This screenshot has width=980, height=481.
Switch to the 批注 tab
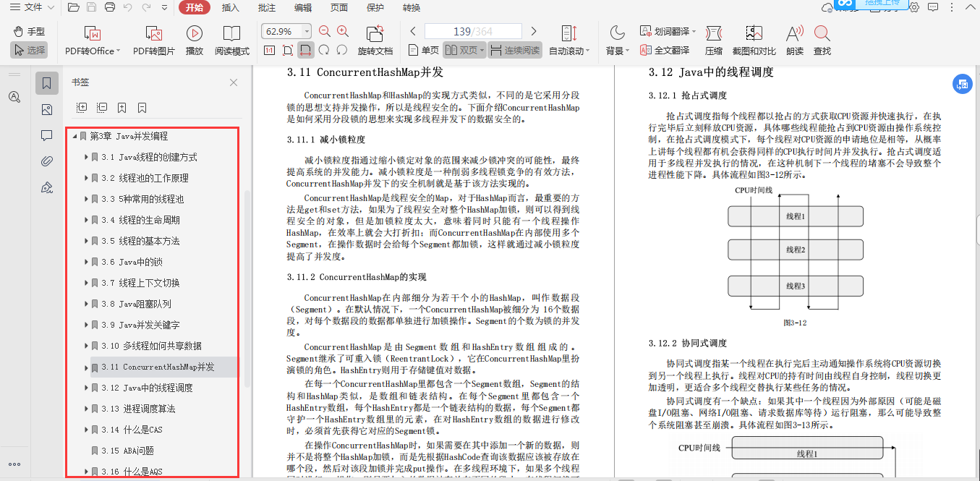point(267,7)
